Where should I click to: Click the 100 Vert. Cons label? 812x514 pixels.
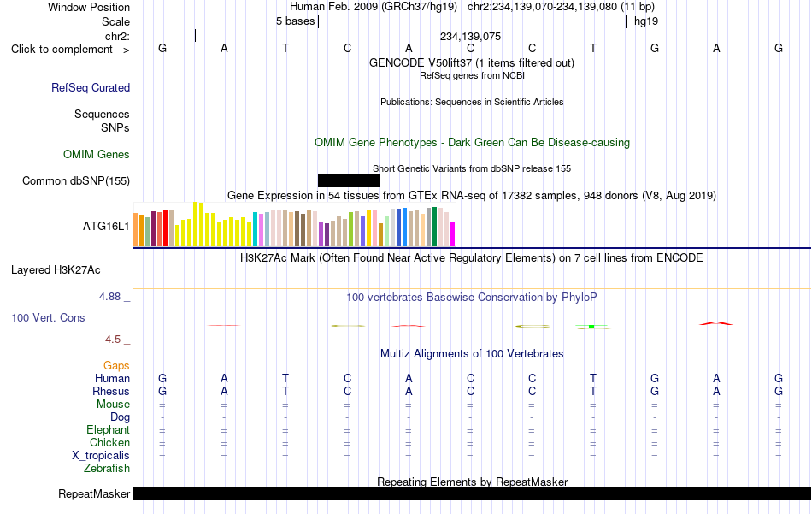[48, 317]
